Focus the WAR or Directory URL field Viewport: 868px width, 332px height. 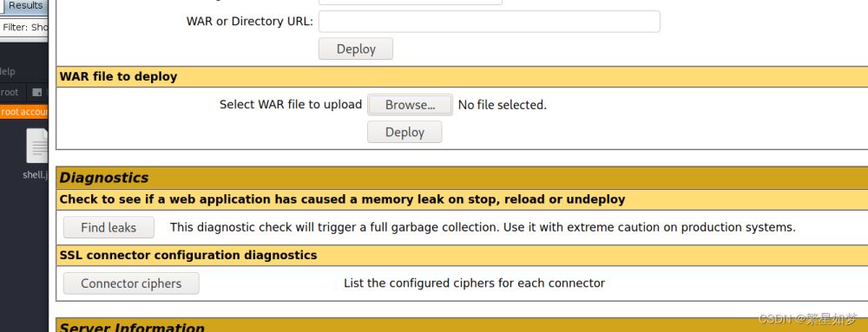pos(490,22)
